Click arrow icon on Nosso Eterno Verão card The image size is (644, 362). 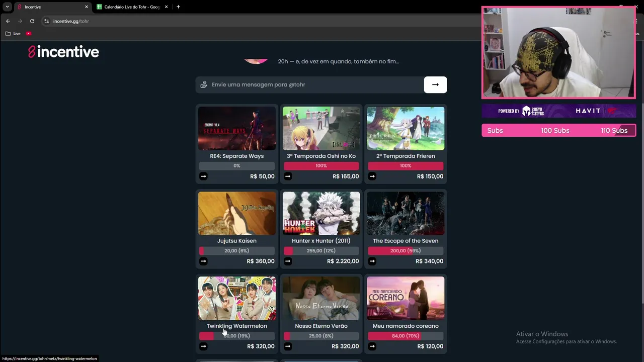[288, 346]
